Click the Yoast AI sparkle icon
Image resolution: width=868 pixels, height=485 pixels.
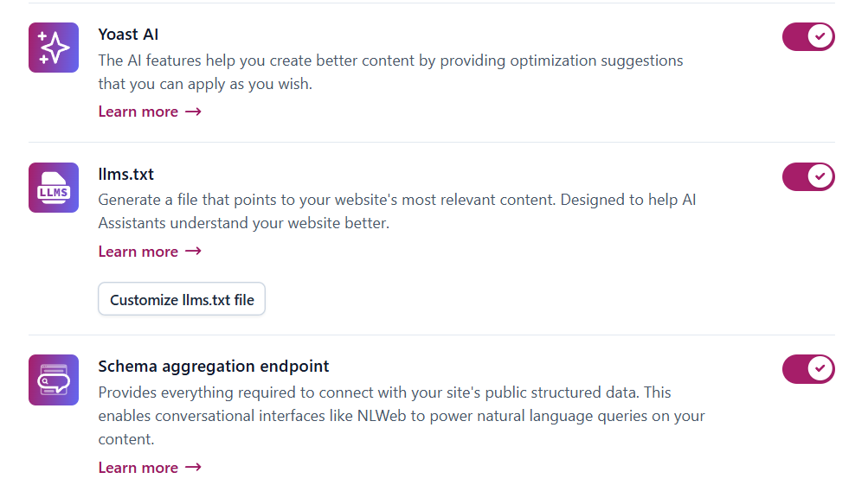54,48
